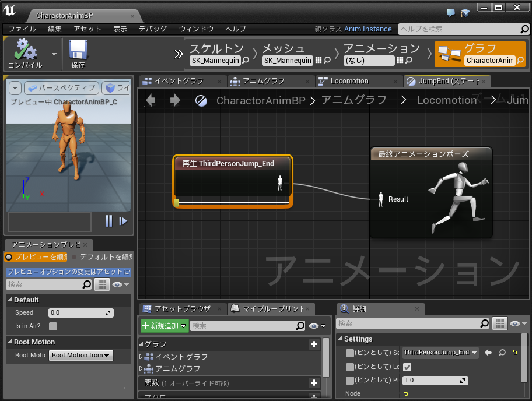Image resolution: width=532 pixels, height=401 pixels.
Task: Collapse the Default section
Action: (10, 300)
